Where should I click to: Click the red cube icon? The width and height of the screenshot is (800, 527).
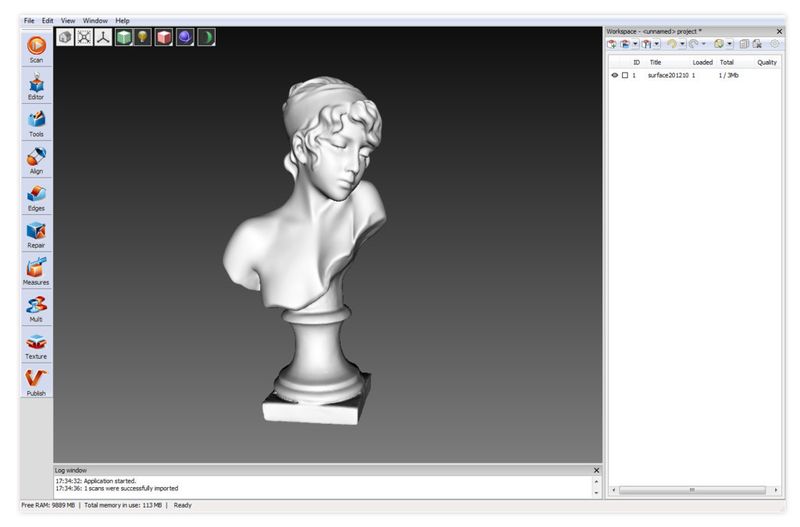[x=164, y=37]
